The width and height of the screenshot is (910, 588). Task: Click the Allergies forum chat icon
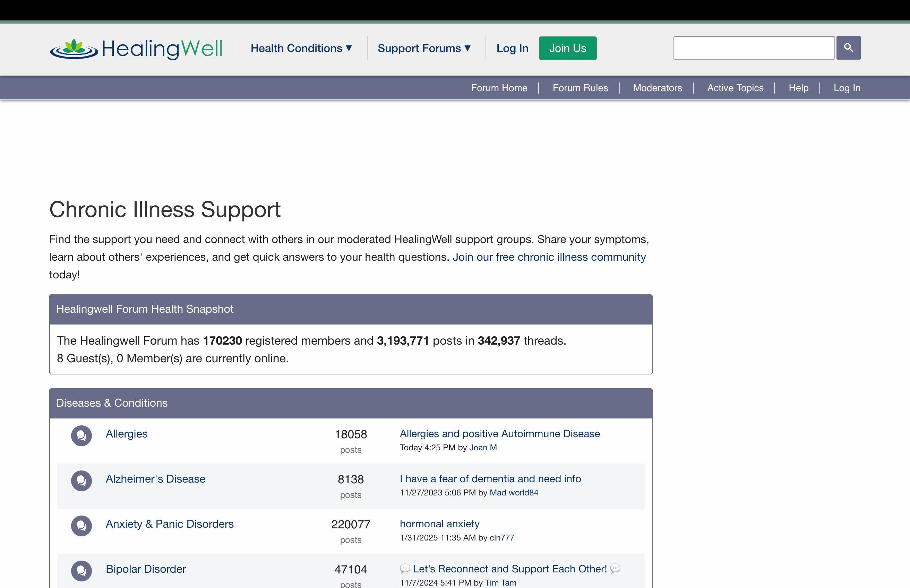click(81, 436)
